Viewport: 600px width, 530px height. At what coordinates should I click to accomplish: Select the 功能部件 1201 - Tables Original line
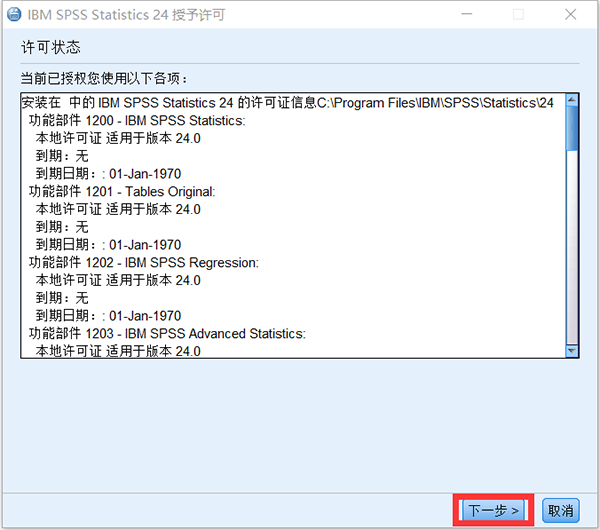(122, 191)
